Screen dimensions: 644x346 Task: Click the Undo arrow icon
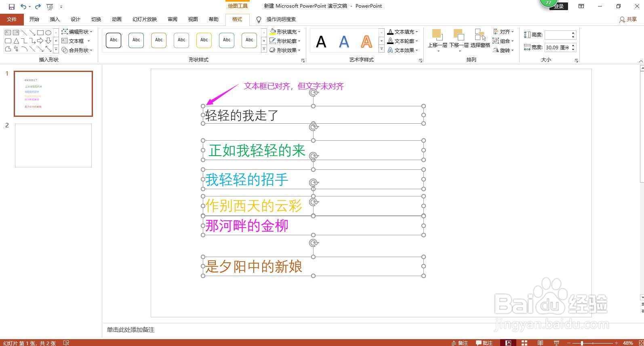[x=23, y=6]
